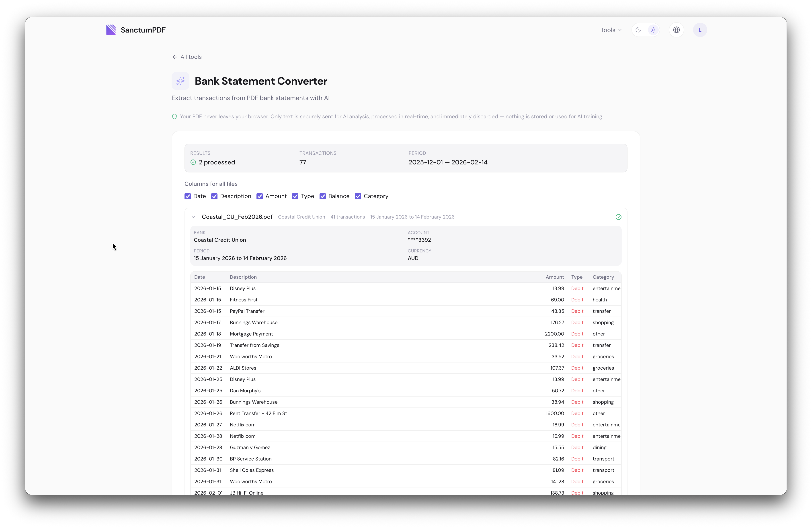This screenshot has width=812, height=528.
Task: Click the Coastal_CU_Feb2026.pdf success status icon
Action: [618, 217]
